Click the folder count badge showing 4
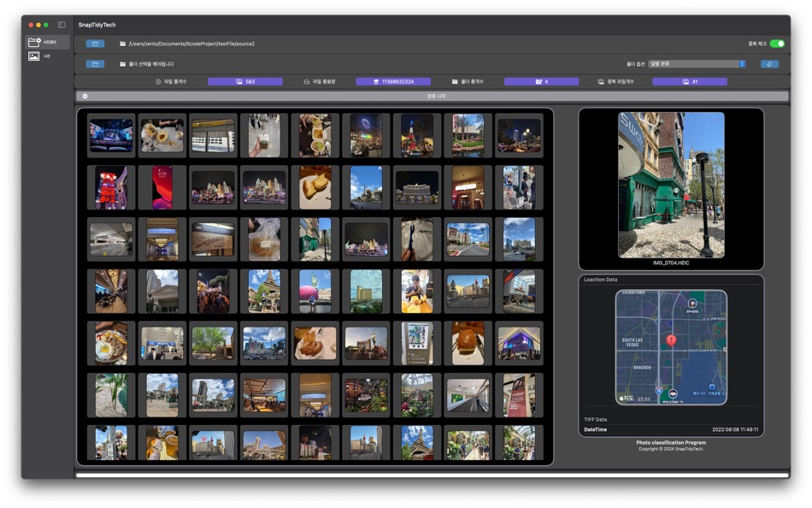Image resolution: width=812 pixels, height=508 pixels. tap(542, 82)
